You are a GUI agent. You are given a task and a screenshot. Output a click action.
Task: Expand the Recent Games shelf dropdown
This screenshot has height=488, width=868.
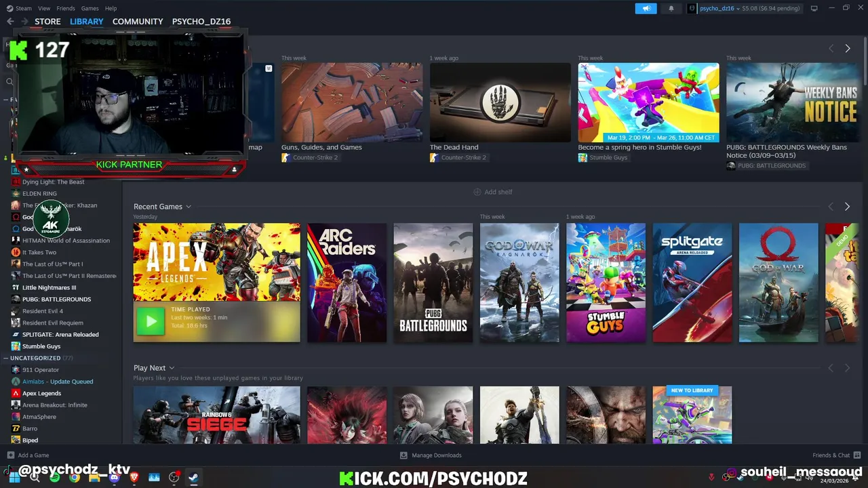(189, 207)
